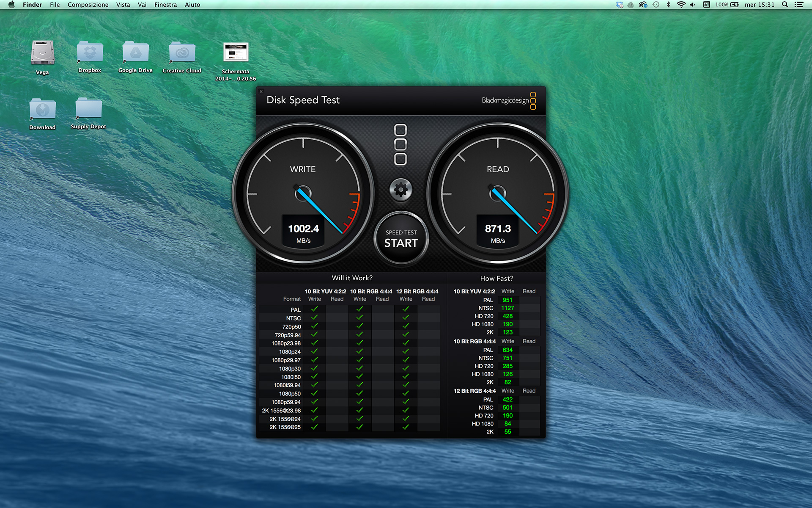Open the File menu
The width and height of the screenshot is (812, 508).
[x=55, y=5]
